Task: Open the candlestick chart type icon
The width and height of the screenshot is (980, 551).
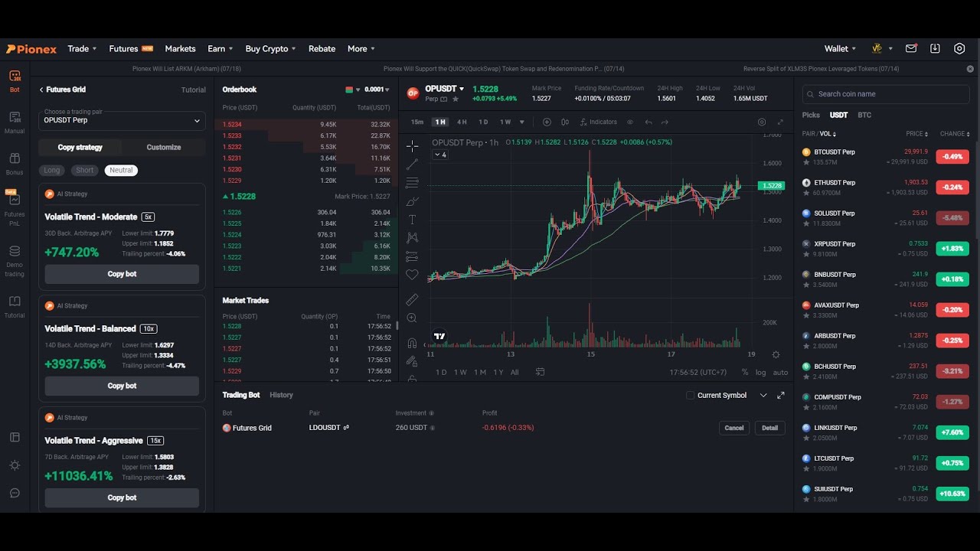Action: [x=565, y=122]
